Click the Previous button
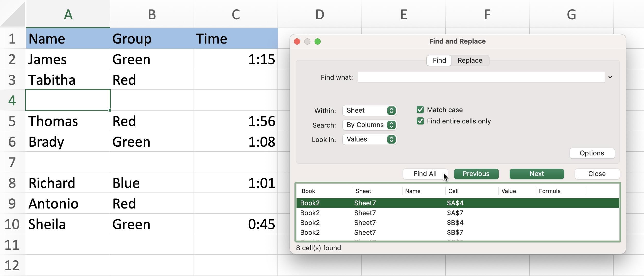Image resolution: width=644 pixels, height=276 pixels. pyautogui.click(x=476, y=174)
